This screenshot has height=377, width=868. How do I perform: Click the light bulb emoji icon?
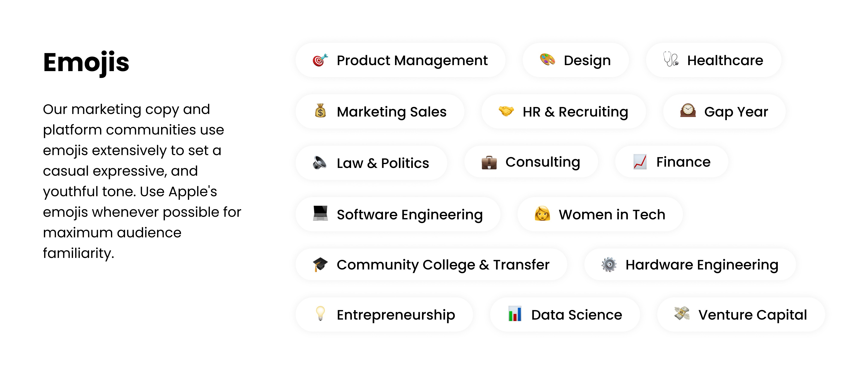click(320, 314)
